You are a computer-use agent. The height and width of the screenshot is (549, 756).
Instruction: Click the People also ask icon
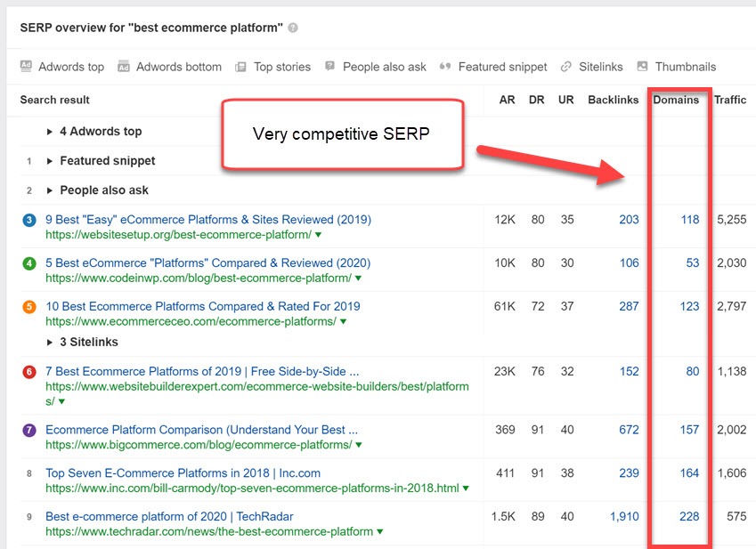point(330,67)
